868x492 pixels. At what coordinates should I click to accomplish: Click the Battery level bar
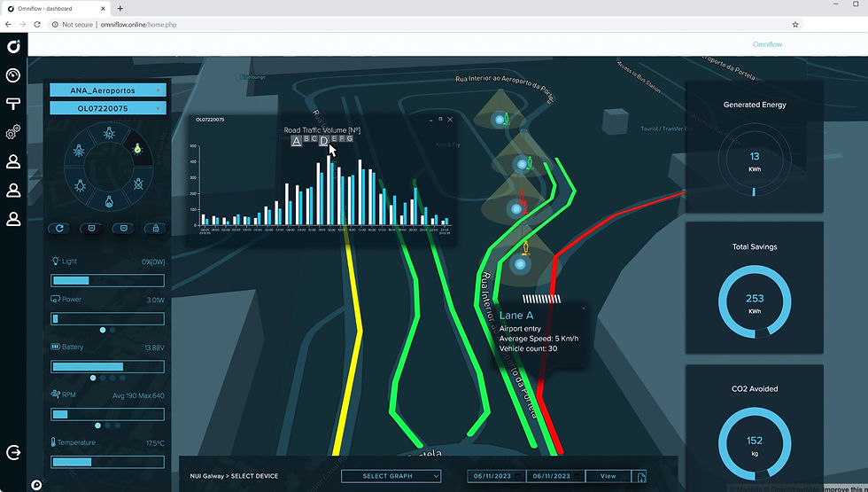tap(107, 366)
